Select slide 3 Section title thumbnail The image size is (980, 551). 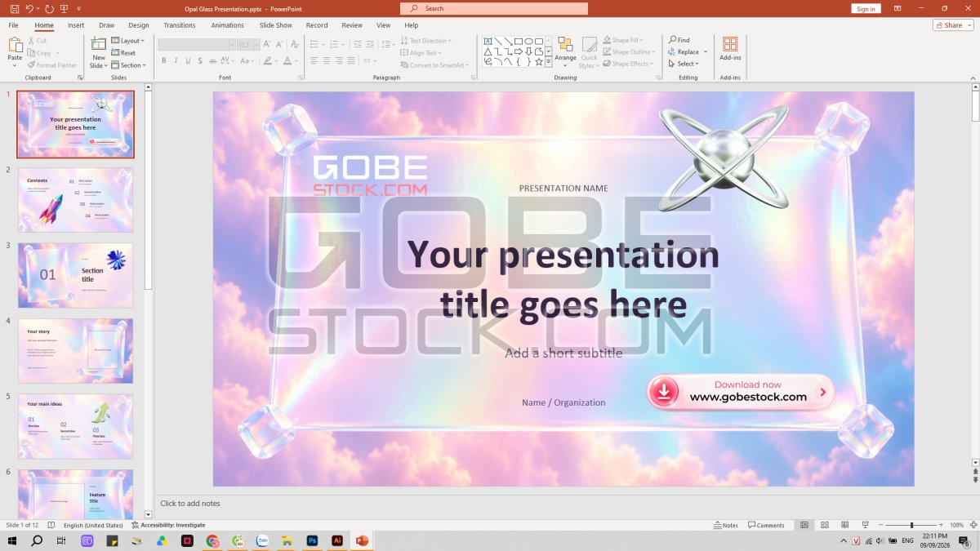click(75, 275)
